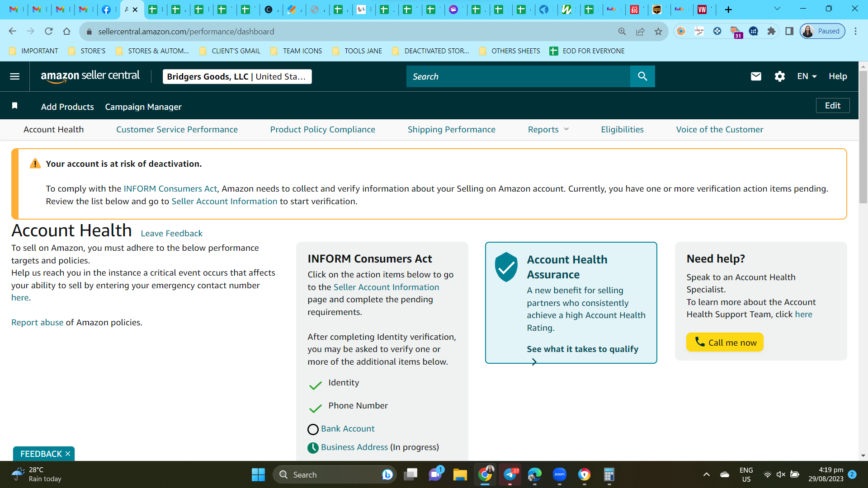Click the Amazon Seller Central logo
The image size is (868, 488).
point(90,76)
